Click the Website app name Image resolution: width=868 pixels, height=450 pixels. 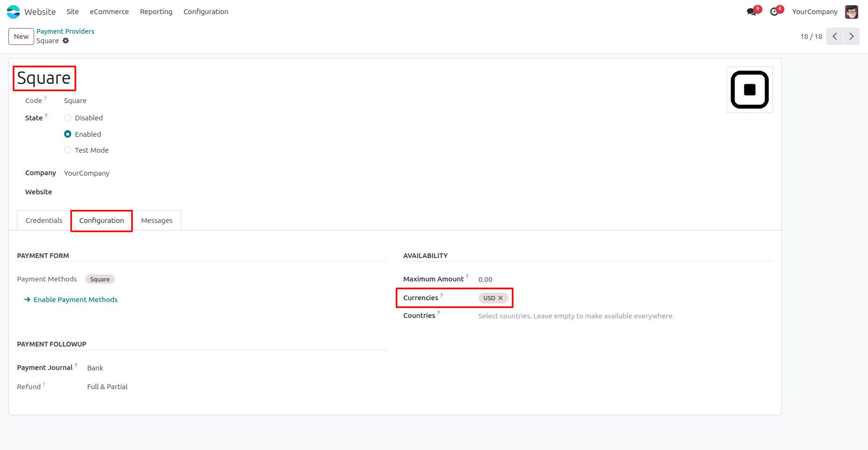coord(40,12)
